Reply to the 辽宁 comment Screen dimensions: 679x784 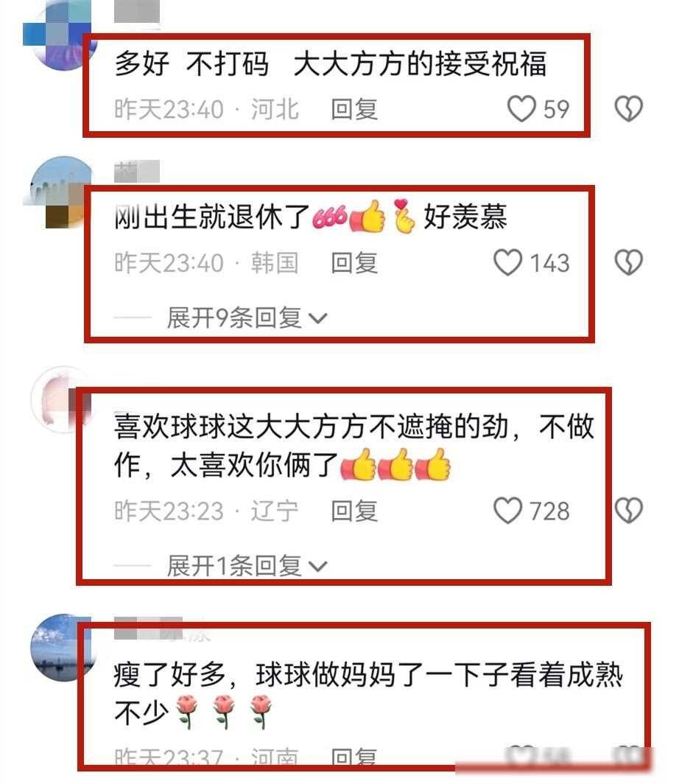(x=354, y=511)
